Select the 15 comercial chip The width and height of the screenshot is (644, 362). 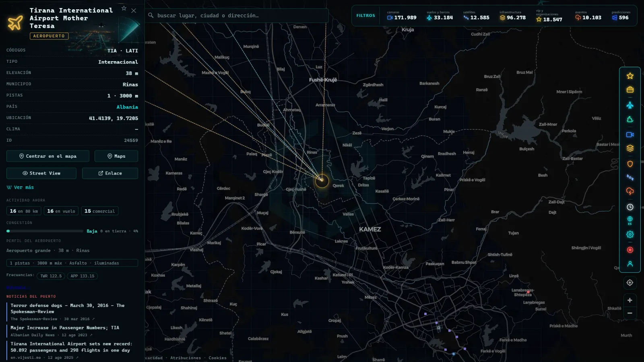(x=99, y=211)
